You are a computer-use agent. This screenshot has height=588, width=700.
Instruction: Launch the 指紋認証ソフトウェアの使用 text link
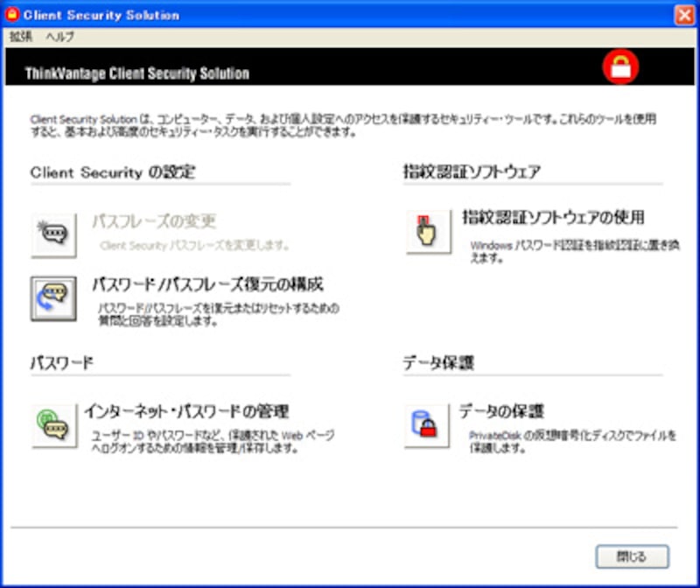[x=553, y=217]
